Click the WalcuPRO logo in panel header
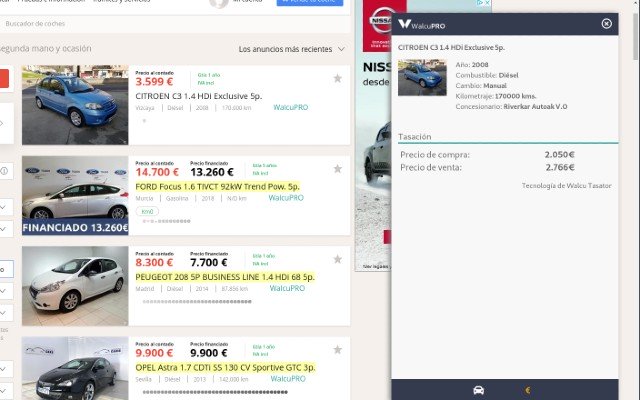 coord(422,24)
